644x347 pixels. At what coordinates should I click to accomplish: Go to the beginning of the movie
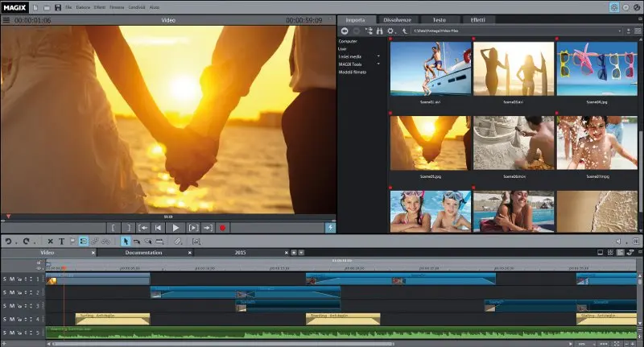tap(158, 228)
